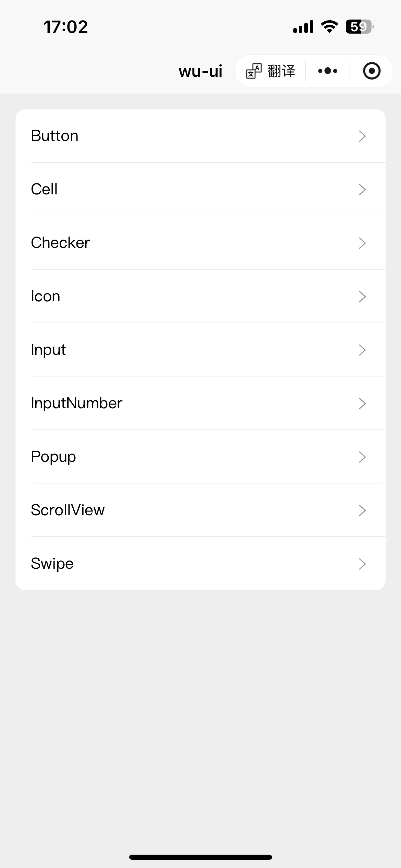Open the InputNumber list entry
The image size is (401, 868).
pos(200,403)
